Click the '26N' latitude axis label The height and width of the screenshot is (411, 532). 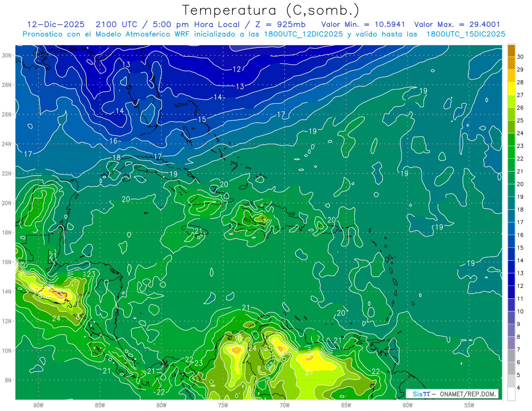(x=7, y=114)
